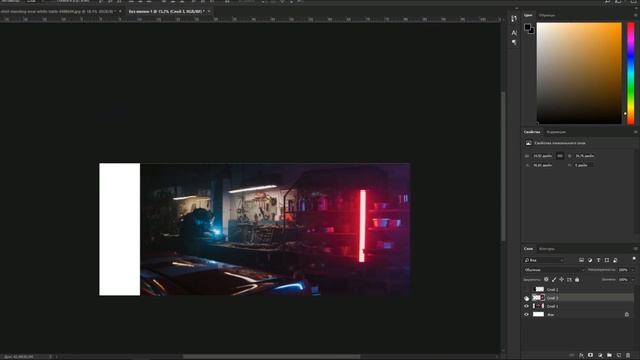This screenshot has width=640, height=360.
Task: Click the layer opacity percentage field
Action: tap(623, 270)
